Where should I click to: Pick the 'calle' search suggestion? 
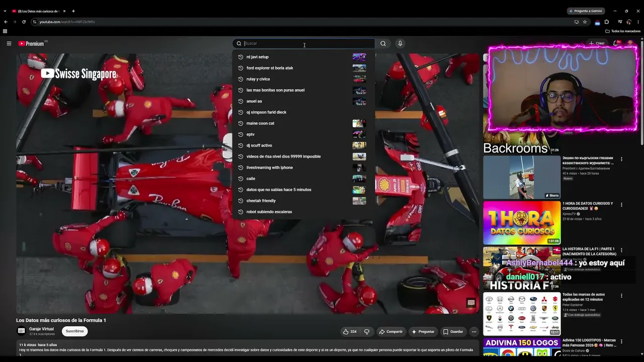[303, 178]
